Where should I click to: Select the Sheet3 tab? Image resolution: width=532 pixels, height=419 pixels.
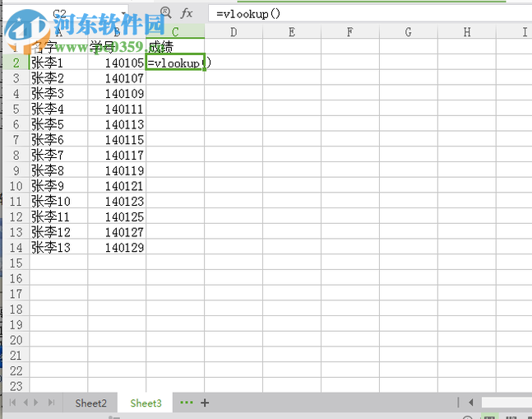tap(146, 403)
